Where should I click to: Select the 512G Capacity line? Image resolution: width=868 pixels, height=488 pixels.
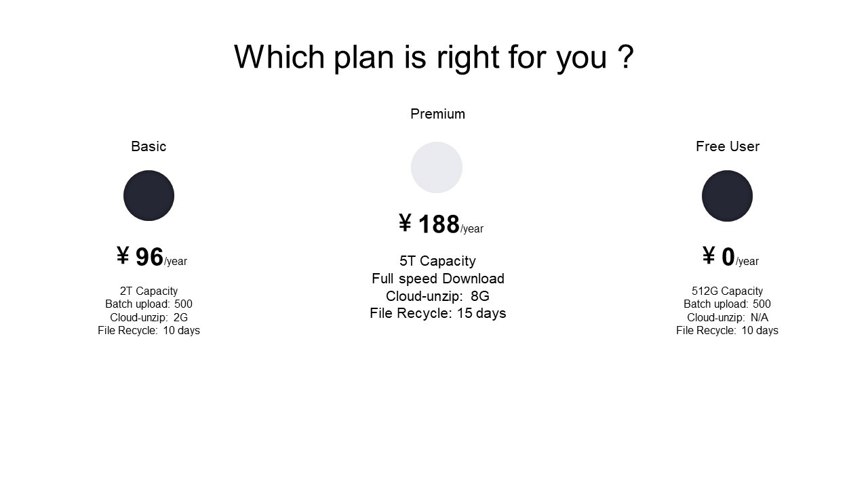tap(727, 291)
